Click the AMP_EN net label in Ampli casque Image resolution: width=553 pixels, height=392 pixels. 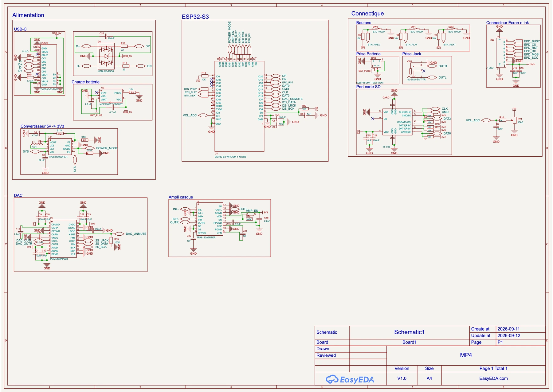(x=252, y=211)
